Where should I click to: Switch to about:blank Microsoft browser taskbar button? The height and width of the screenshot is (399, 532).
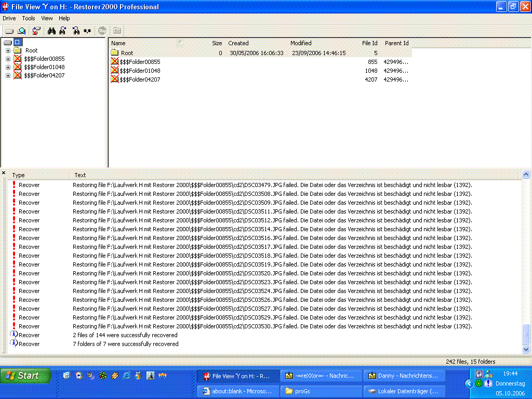point(238,391)
